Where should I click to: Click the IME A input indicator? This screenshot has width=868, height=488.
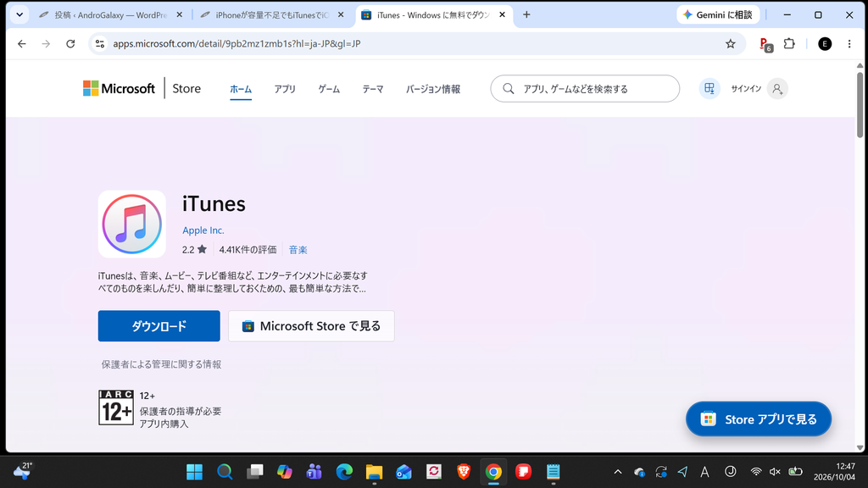[x=704, y=472]
